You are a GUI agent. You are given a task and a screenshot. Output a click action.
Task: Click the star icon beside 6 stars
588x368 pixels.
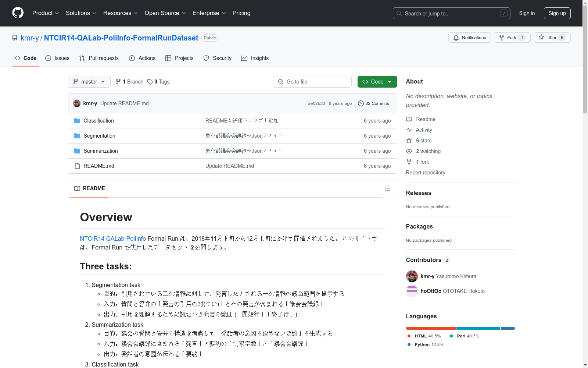[x=409, y=141]
